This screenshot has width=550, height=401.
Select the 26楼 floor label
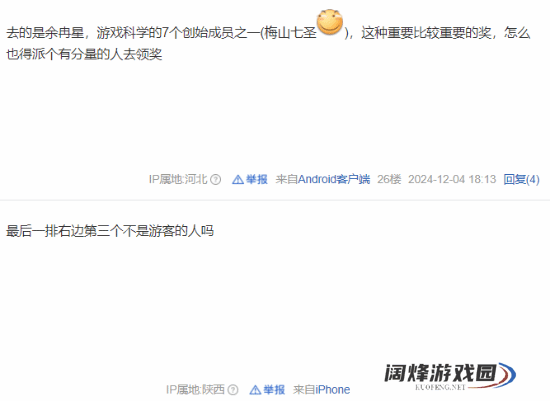coord(389,179)
